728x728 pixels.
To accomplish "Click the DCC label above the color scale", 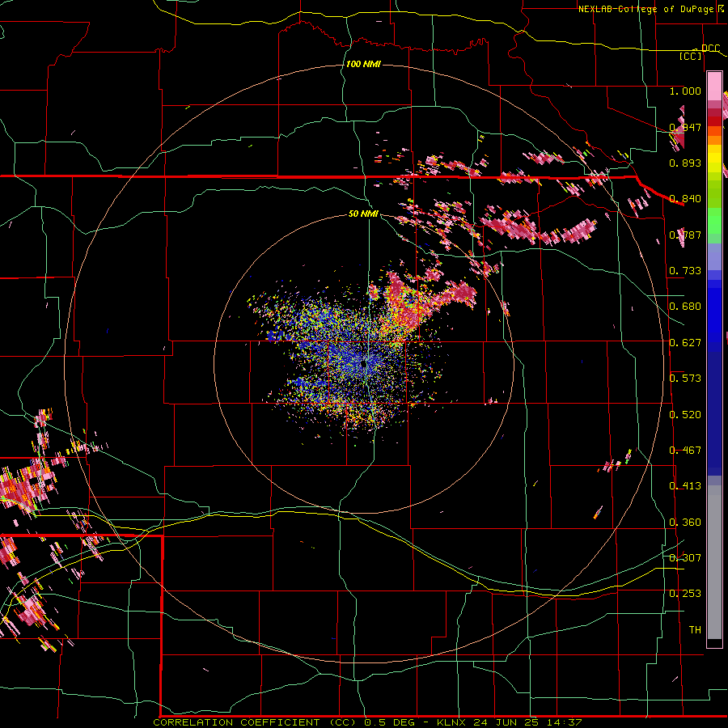I will point(710,49).
